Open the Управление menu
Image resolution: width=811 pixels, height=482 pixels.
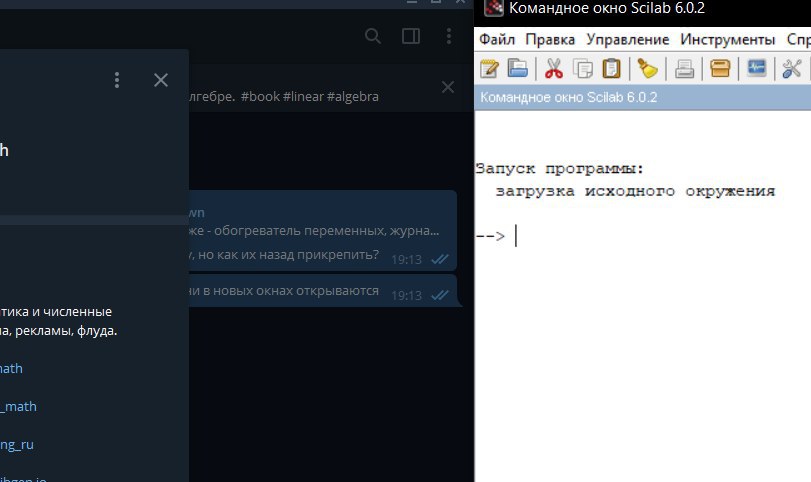point(627,39)
